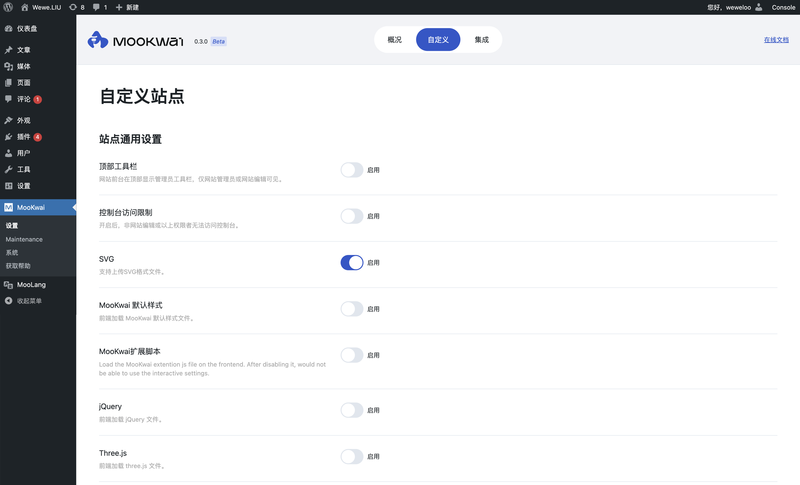Open 仪表盘 dashboard icon

(8, 29)
